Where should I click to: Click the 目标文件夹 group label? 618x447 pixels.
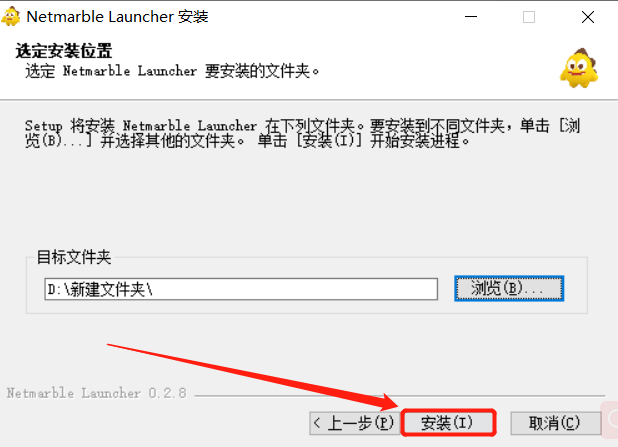(74, 257)
